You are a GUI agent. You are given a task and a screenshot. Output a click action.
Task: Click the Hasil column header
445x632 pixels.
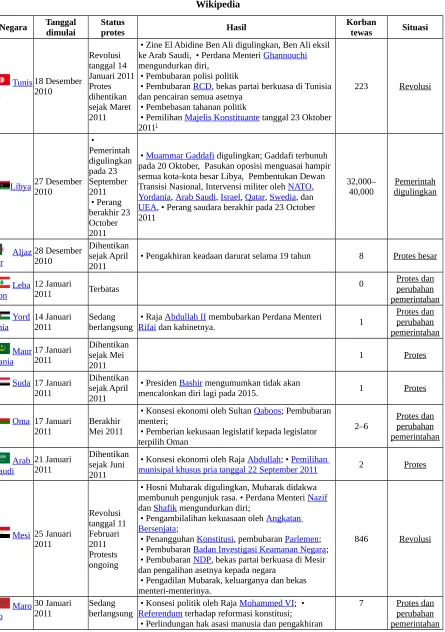coord(236,27)
